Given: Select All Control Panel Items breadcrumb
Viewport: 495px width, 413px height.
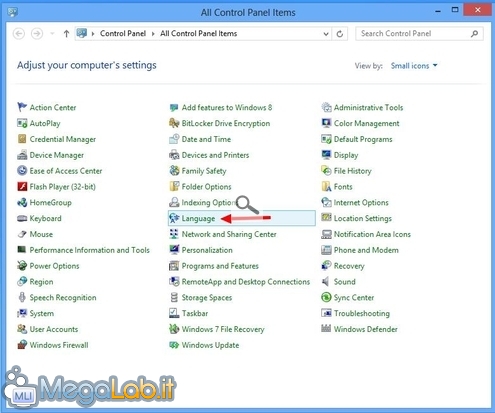Looking at the screenshot, I should coord(199,34).
